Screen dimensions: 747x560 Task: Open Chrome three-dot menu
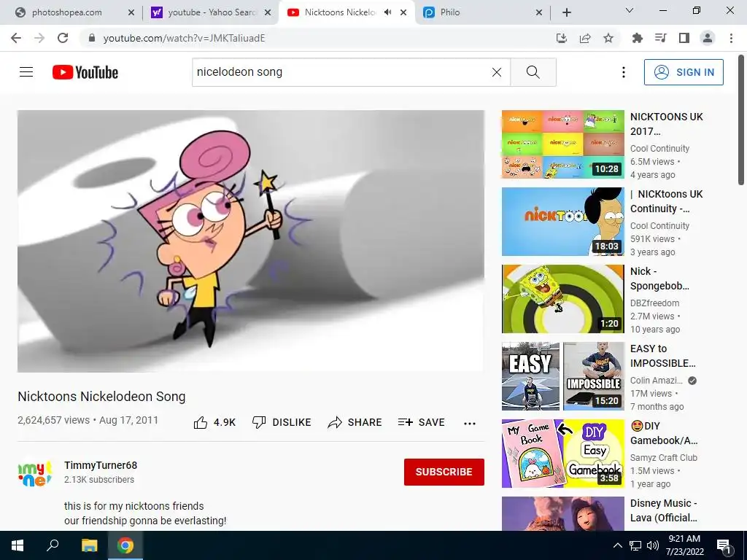pos(731,38)
